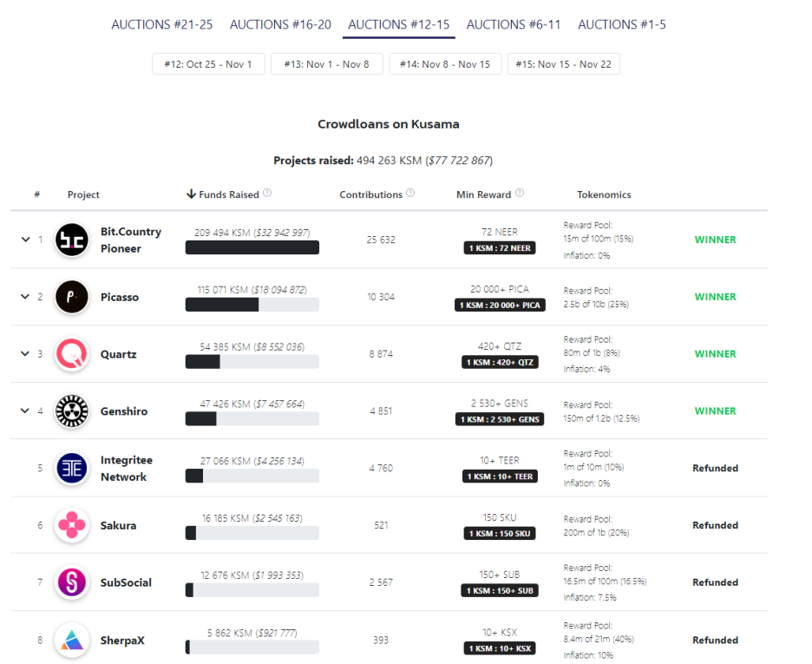Viewport: 812px width, 664px height.
Task: Click the Bit.Country Pioneer project name
Action: [130, 240]
